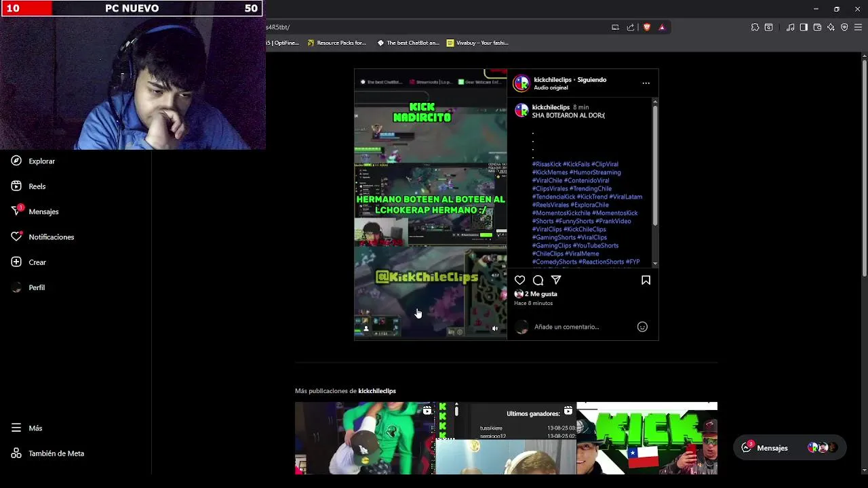Screen dimensions: 868x488
Task: Open the Brave Wallet icon
Action: (817, 27)
